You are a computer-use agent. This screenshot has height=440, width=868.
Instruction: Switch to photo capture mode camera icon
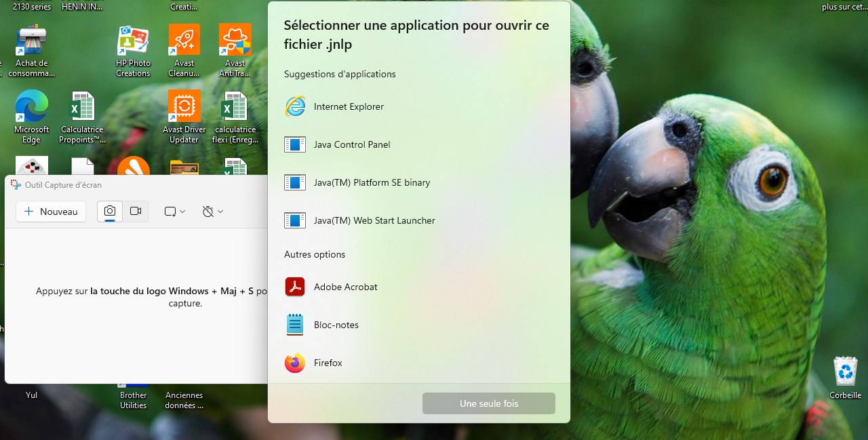(x=110, y=212)
